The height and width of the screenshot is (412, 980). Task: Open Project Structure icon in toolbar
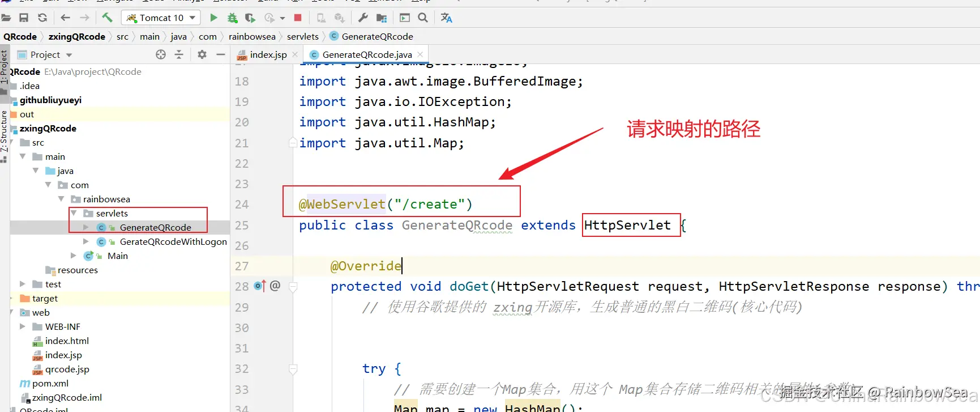(382, 18)
